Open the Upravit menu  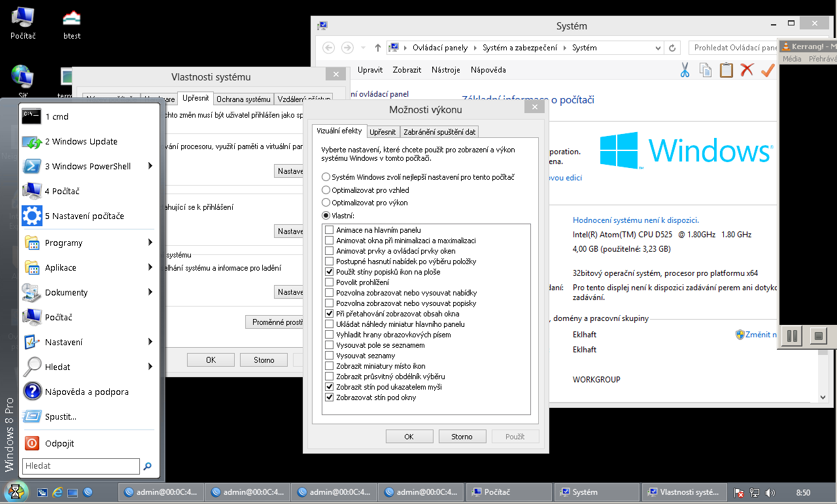pyautogui.click(x=370, y=70)
